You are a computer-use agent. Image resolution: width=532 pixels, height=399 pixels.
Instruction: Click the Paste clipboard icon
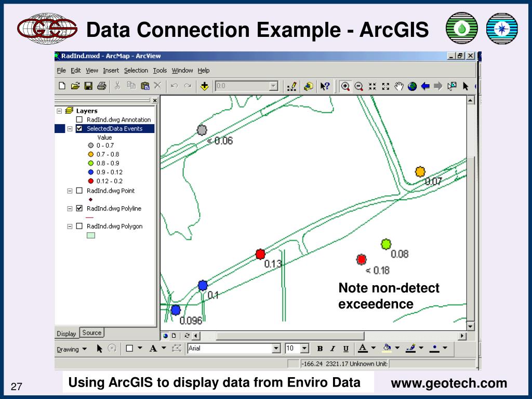145,86
